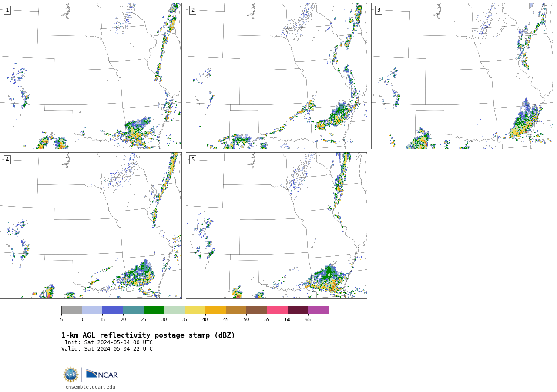Open ensemble member 4 reflectivity map
This screenshot has height=392, width=557.
click(x=91, y=225)
